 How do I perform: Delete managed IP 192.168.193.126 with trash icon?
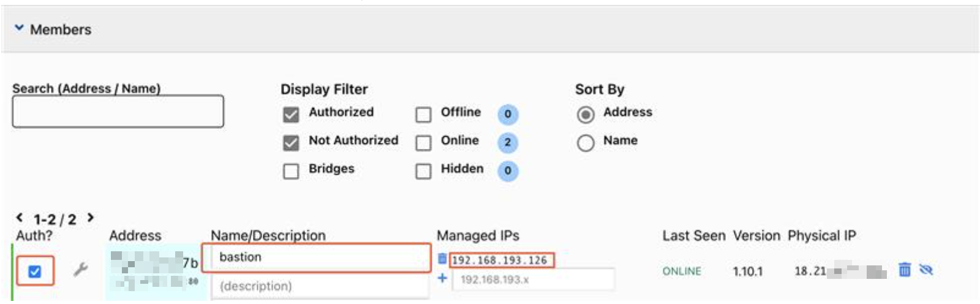[x=442, y=259]
